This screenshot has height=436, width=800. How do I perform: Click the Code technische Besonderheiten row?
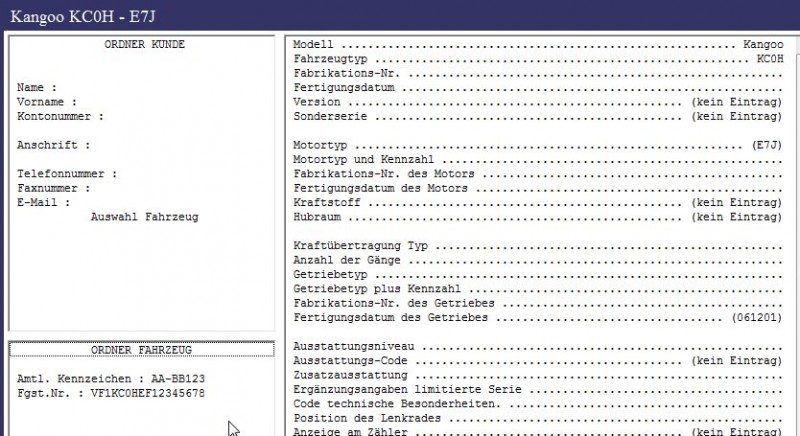click(x=538, y=403)
